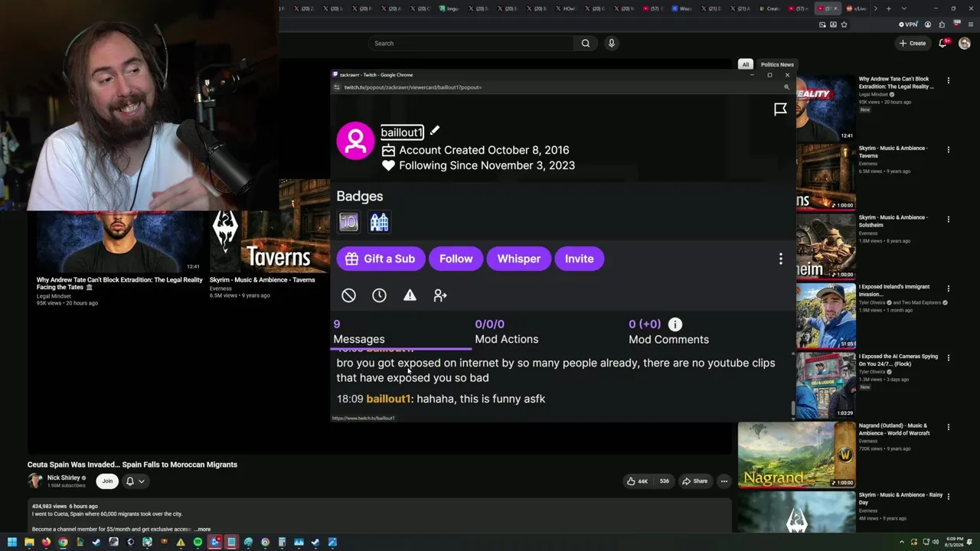Click the zoom magnifier icon in Twitch popout address bar
980x551 pixels.
tap(786, 87)
